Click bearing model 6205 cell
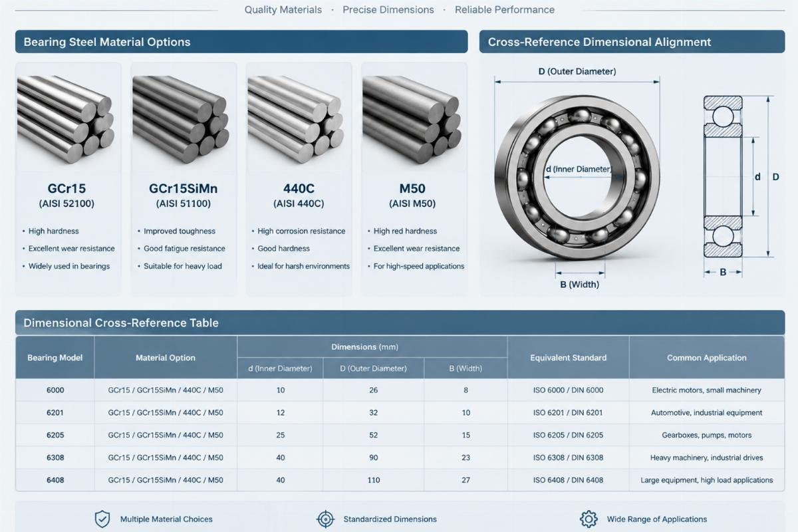This screenshot has width=798, height=532. tap(55, 436)
